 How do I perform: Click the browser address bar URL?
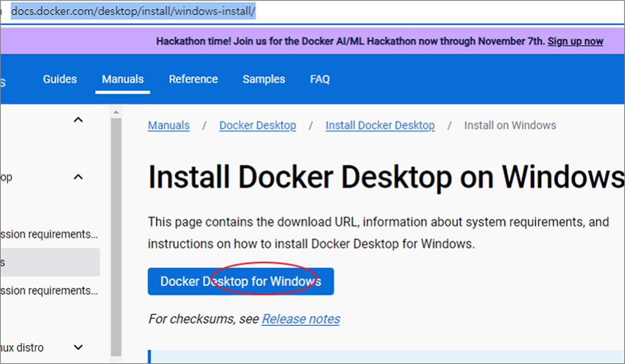133,11
